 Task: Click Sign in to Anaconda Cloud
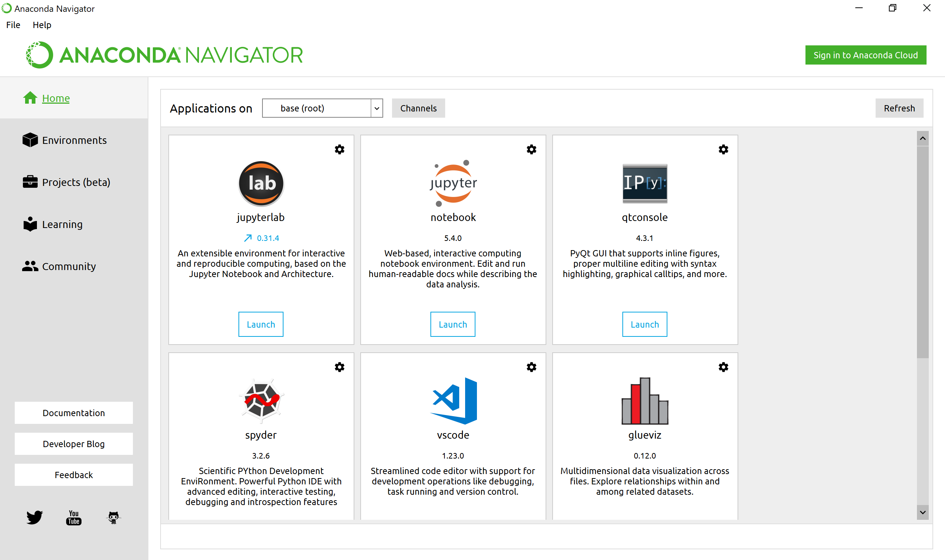(865, 55)
